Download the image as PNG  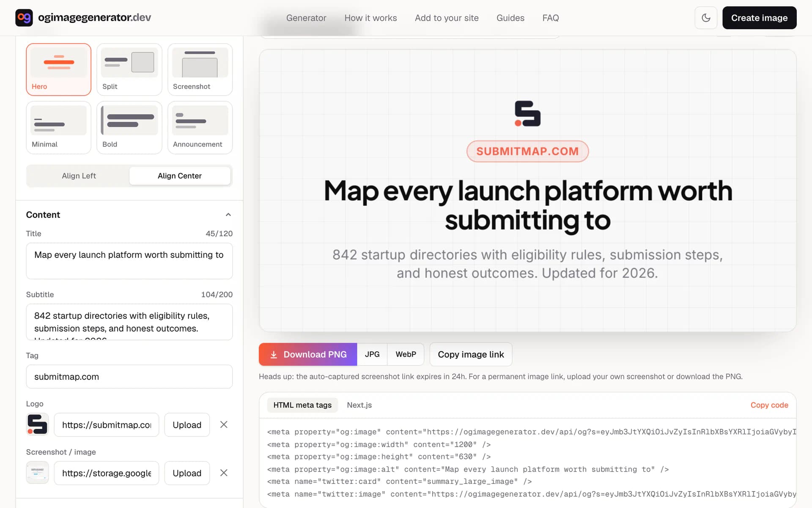pyautogui.click(x=308, y=354)
